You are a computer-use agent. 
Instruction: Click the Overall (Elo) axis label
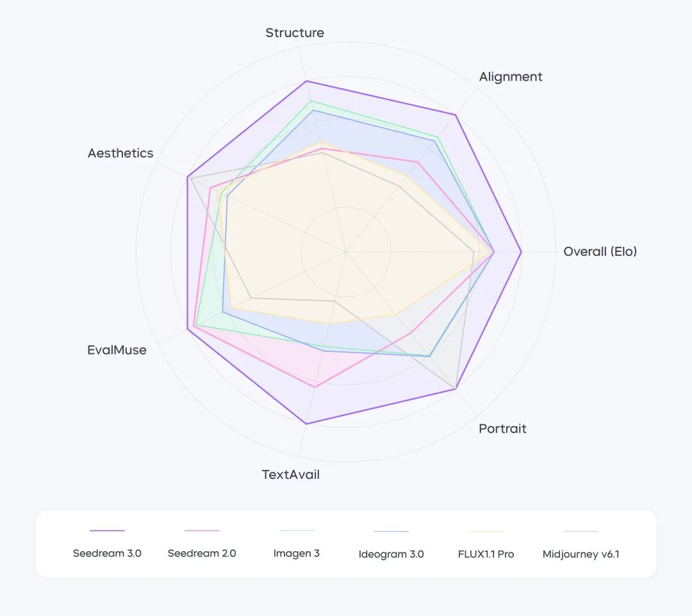point(600,251)
